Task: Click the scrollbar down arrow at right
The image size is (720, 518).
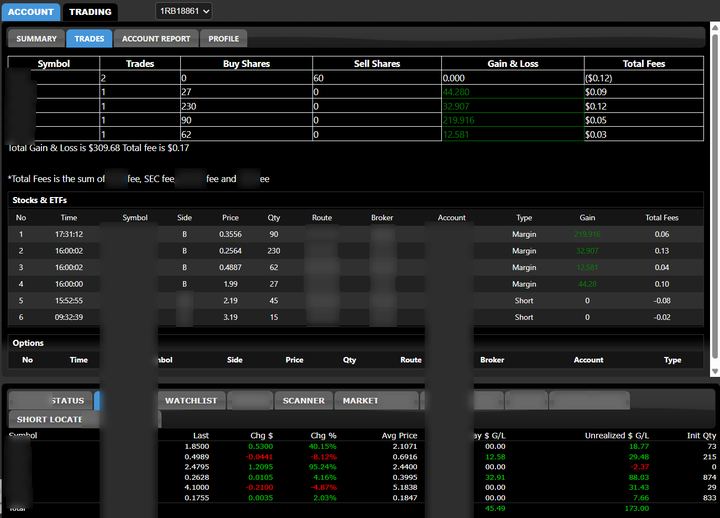Action: coord(715,371)
